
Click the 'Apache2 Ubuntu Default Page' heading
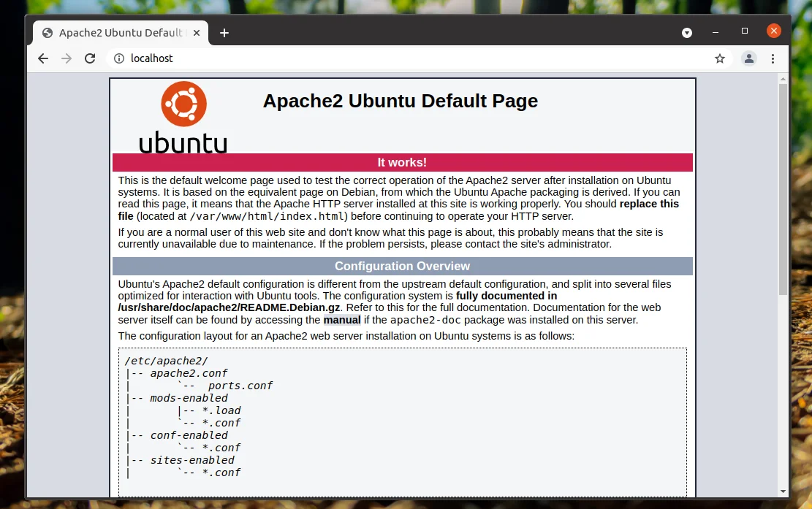400,101
